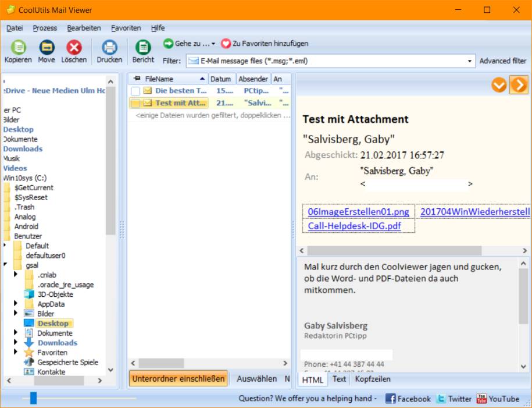The width and height of the screenshot is (532, 408).
Task: Click the Facebook icon in status bar
Action: point(391,399)
